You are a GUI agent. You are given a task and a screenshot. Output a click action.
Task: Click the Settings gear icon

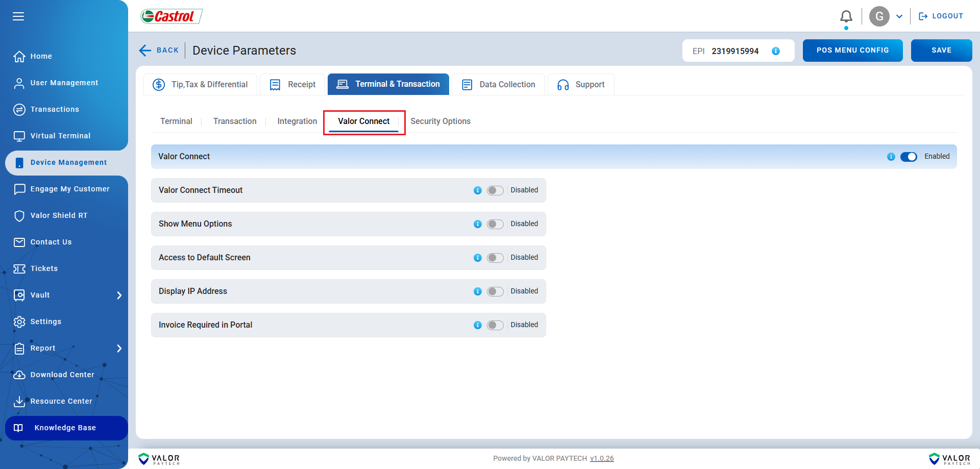pos(19,322)
